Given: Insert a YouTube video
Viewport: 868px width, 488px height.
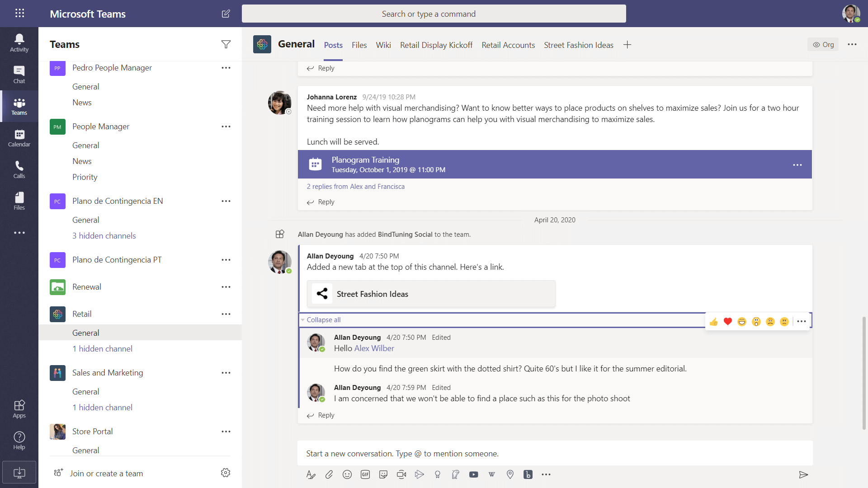Looking at the screenshot, I should (x=474, y=474).
